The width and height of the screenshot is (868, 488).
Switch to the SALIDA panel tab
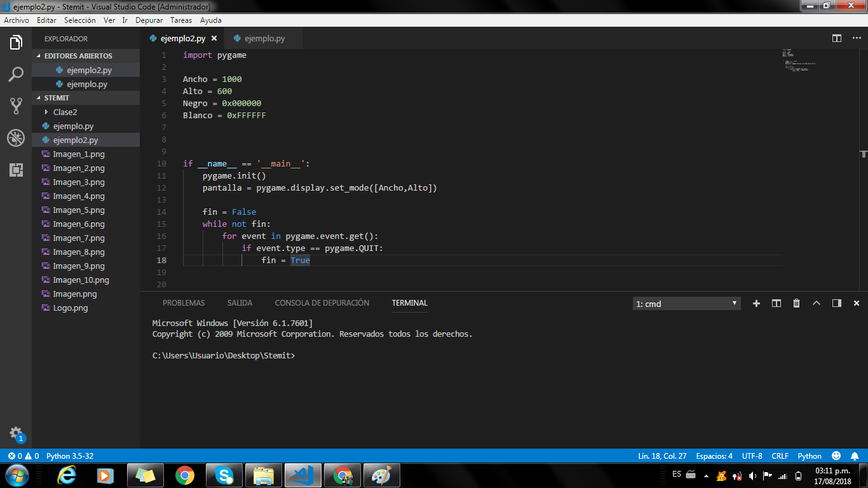240,303
